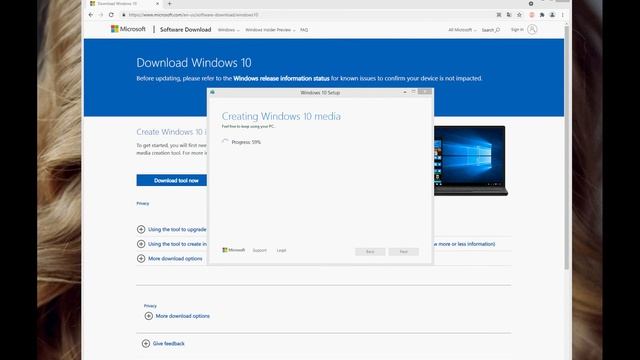The image size is (640, 360).
Task: Bookmark this page with star icon
Action: tap(519, 15)
